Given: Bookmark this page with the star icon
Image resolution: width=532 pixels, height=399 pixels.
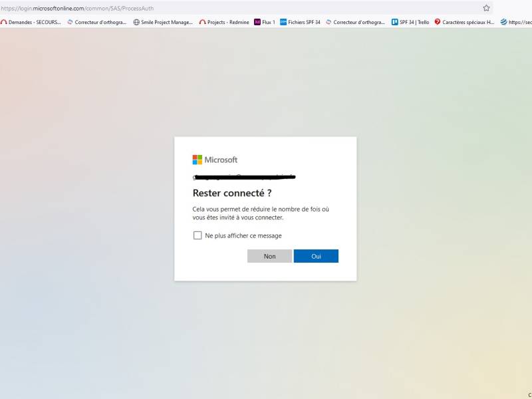Looking at the screenshot, I should pos(486,8).
